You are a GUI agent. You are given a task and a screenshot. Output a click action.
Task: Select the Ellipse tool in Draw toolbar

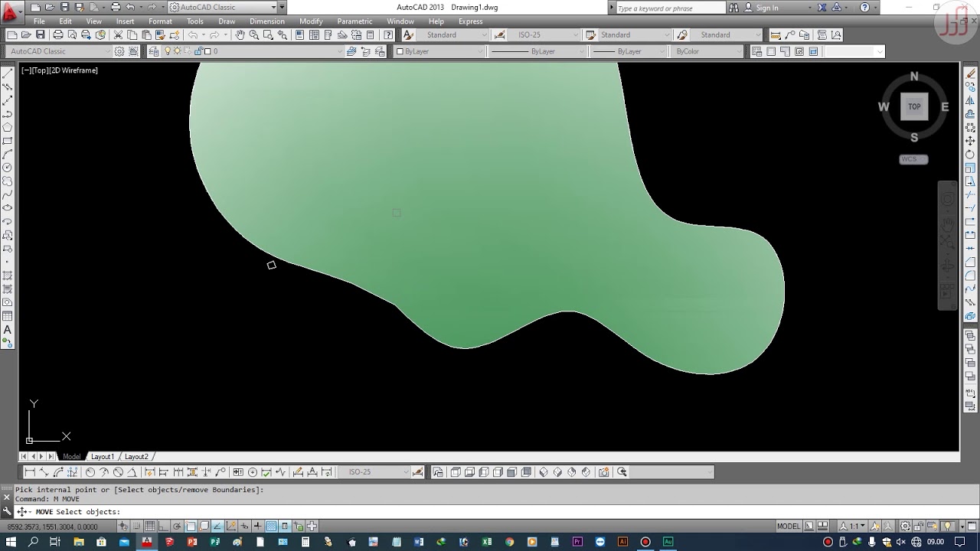[x=7, y=208]
